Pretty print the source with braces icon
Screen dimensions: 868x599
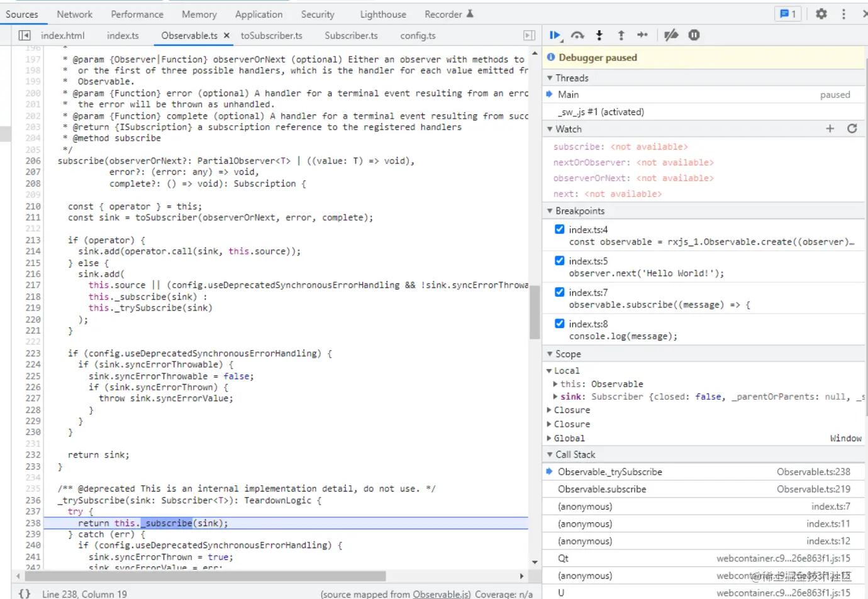click(25, 593)
